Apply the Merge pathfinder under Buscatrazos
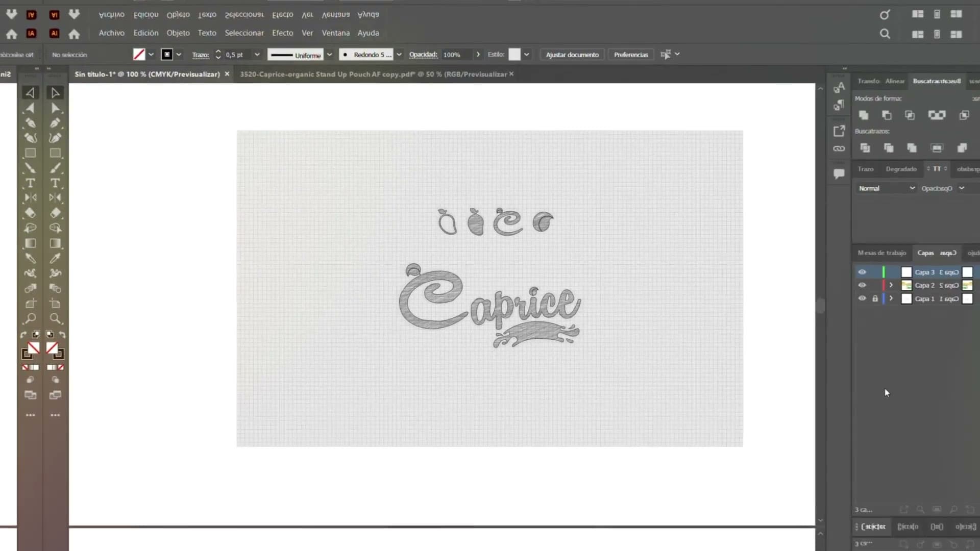The height and width of the screenshot is (551, 980). coord(912,148)
